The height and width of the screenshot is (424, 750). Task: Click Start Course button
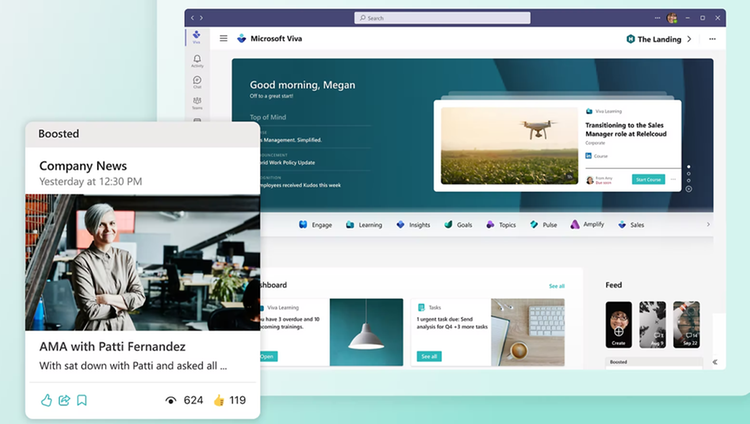coord(648,179)
